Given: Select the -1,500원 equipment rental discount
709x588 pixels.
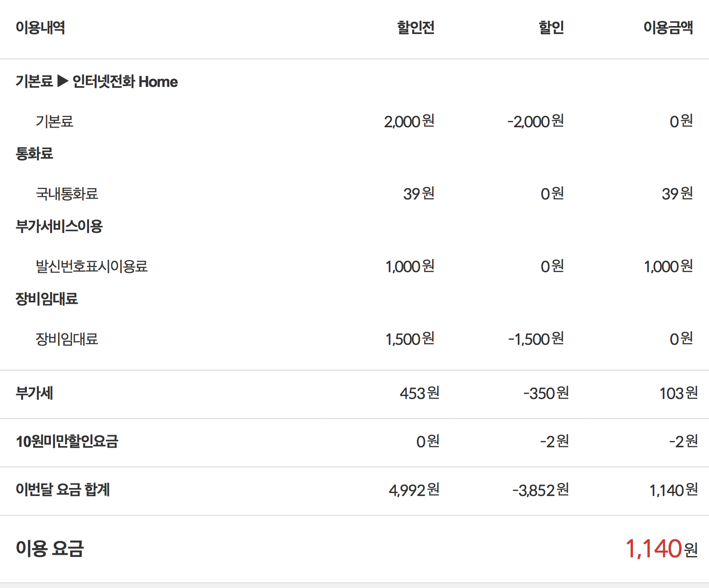Looking at the screenshot, I should click(536, 339).
